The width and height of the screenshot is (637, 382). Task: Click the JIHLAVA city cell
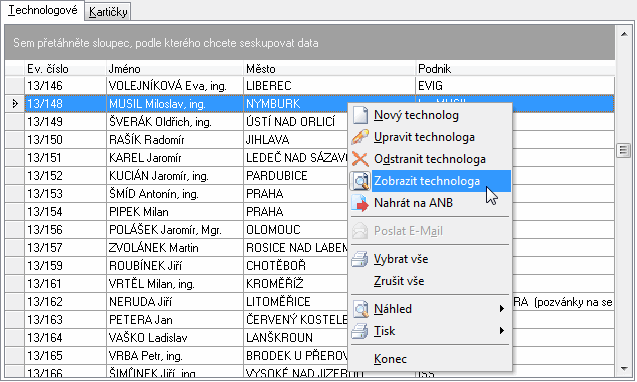tap(296, 140)
